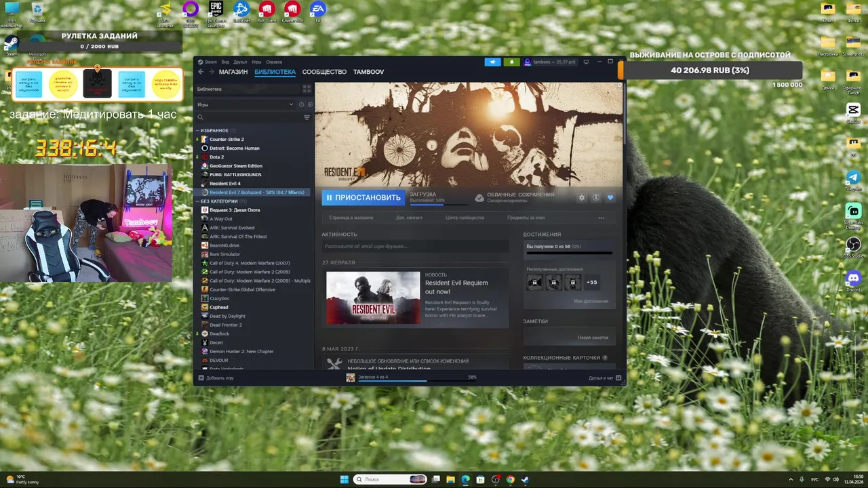868x488 pixels.
Task: Open the library collections grid view icon
Action: pos(307,89)
